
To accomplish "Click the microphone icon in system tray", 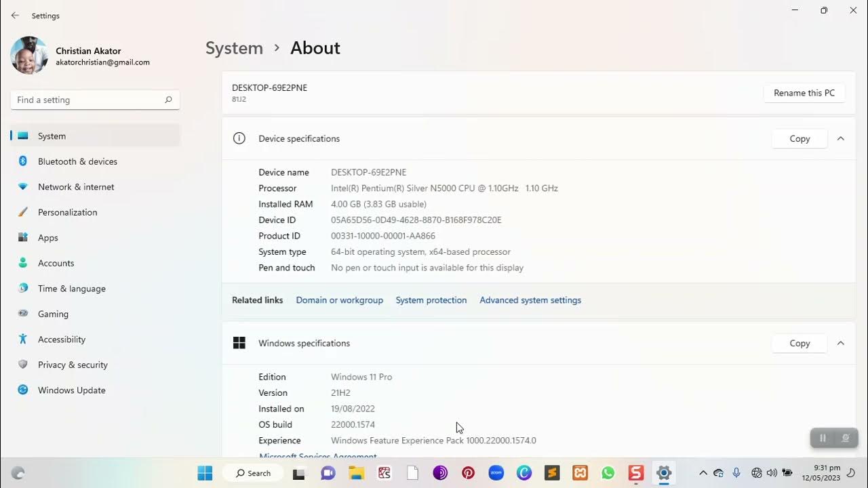I will coord(736,473).
